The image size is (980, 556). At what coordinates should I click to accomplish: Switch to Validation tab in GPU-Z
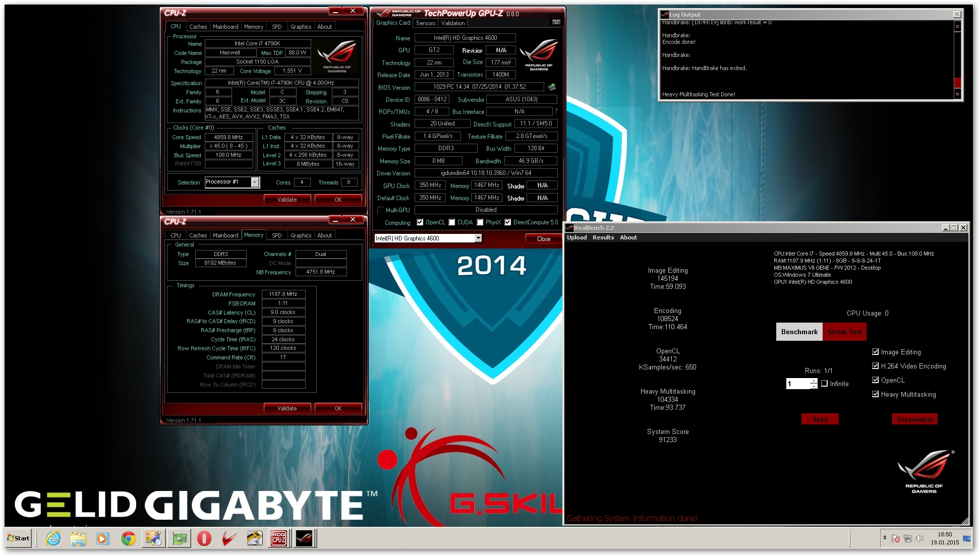(x=453, y=23)
